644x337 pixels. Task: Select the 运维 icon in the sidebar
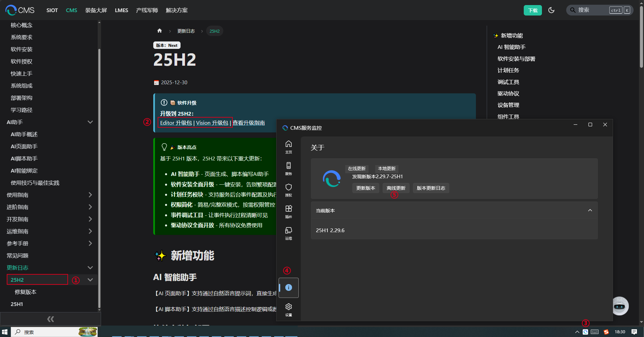[x=288, y=233]
